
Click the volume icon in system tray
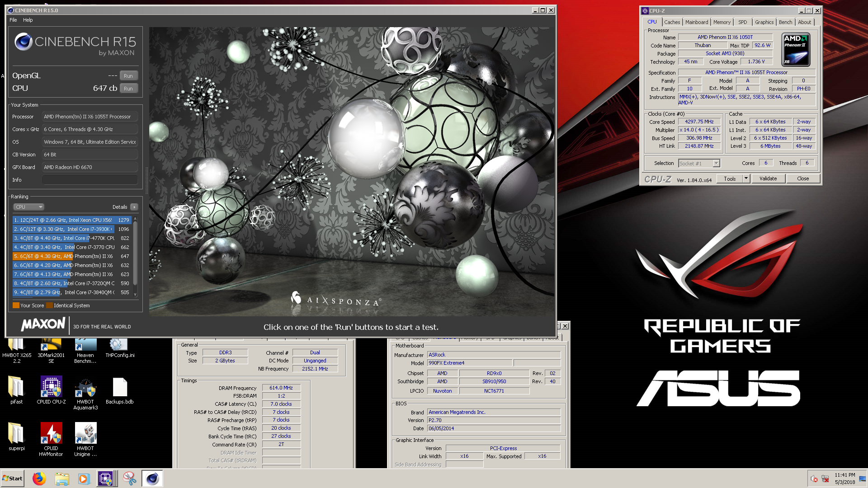[814, 479]
